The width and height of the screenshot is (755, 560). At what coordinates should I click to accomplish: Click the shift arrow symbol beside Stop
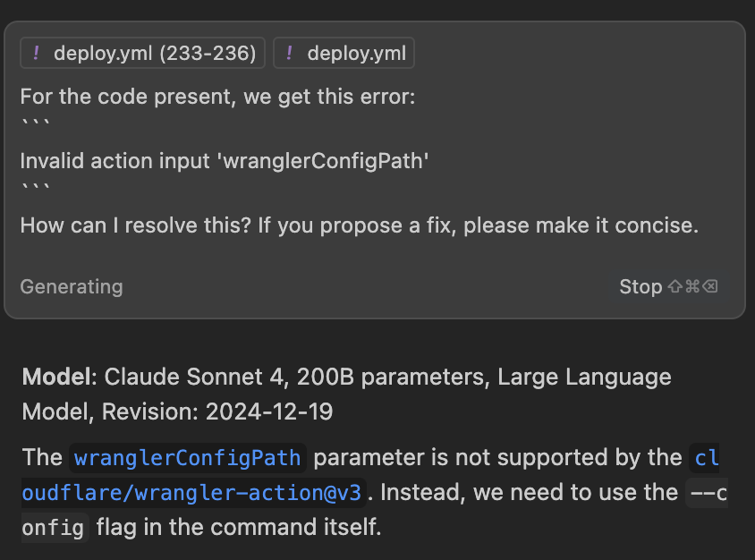(675, 286)
